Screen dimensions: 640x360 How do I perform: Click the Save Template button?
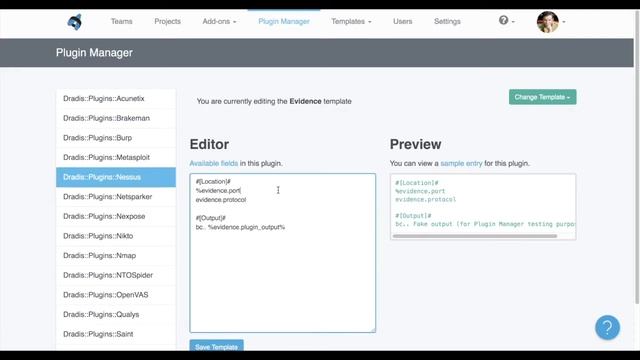[216, 346]
